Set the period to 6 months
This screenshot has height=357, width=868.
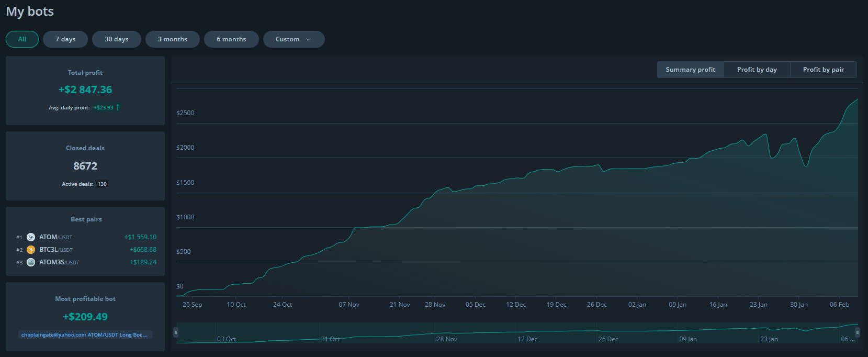tap(231, 39)
